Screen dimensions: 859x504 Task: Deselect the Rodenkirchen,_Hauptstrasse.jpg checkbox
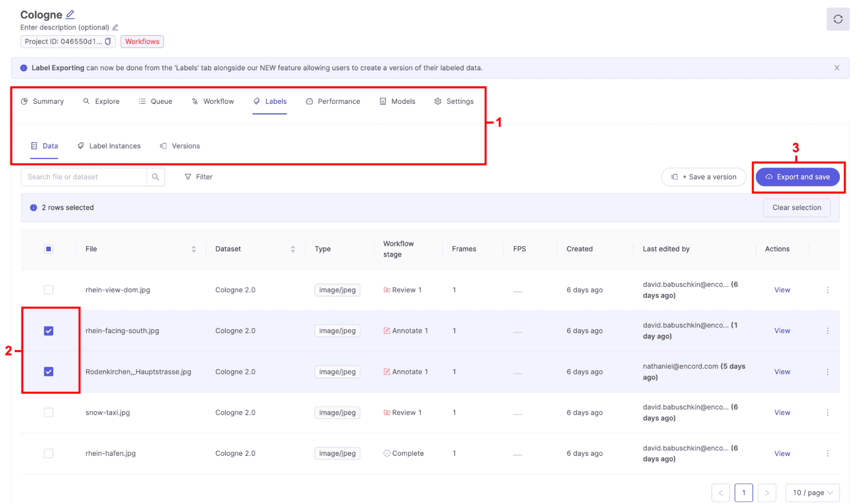click(x=49, y=372)
